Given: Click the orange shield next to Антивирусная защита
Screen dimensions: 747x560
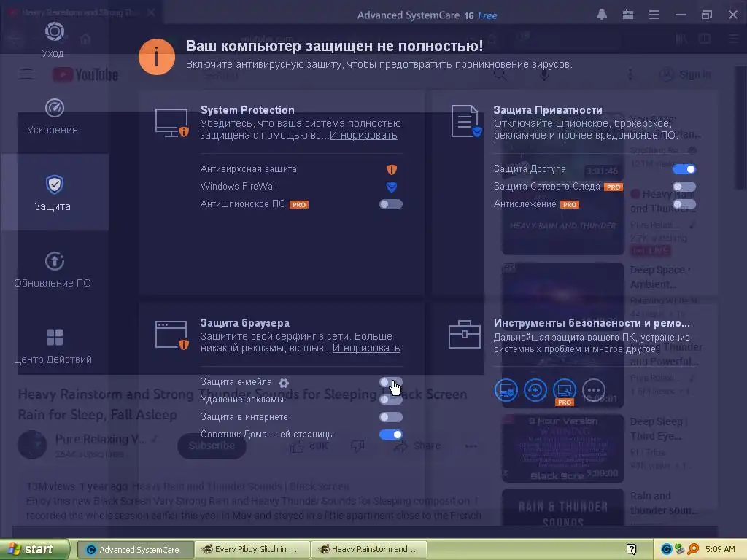Looking at the screenshot, I should coord(392,169).
